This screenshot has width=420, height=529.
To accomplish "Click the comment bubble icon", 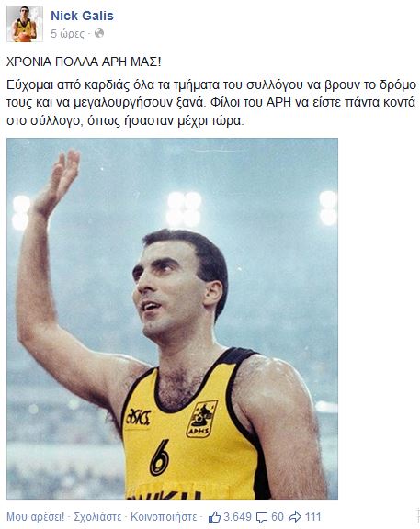I will point(262,517).
